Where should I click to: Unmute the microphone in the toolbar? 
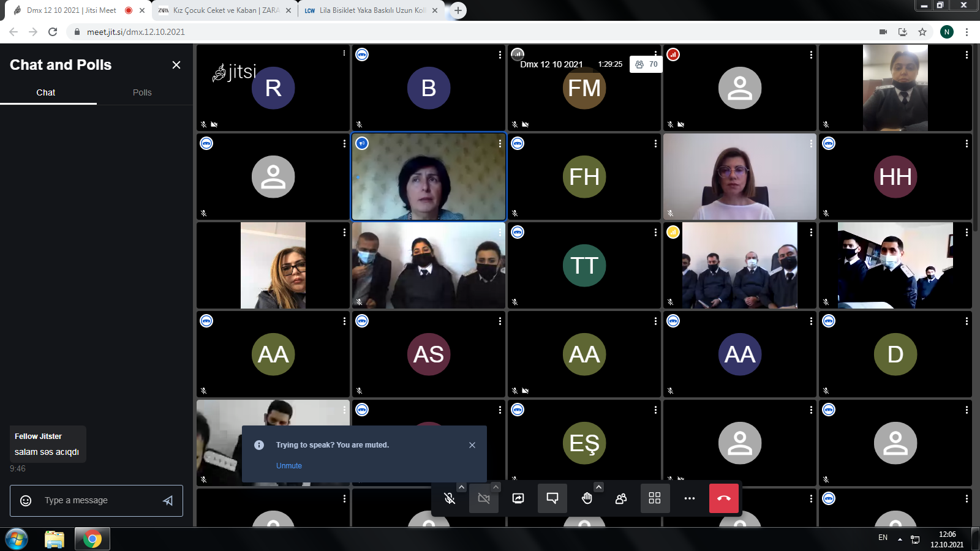click(450, 498)
